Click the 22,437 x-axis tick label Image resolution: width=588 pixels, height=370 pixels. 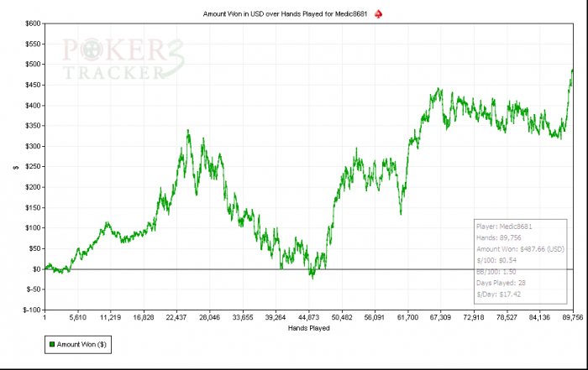[x=176, y=318]
